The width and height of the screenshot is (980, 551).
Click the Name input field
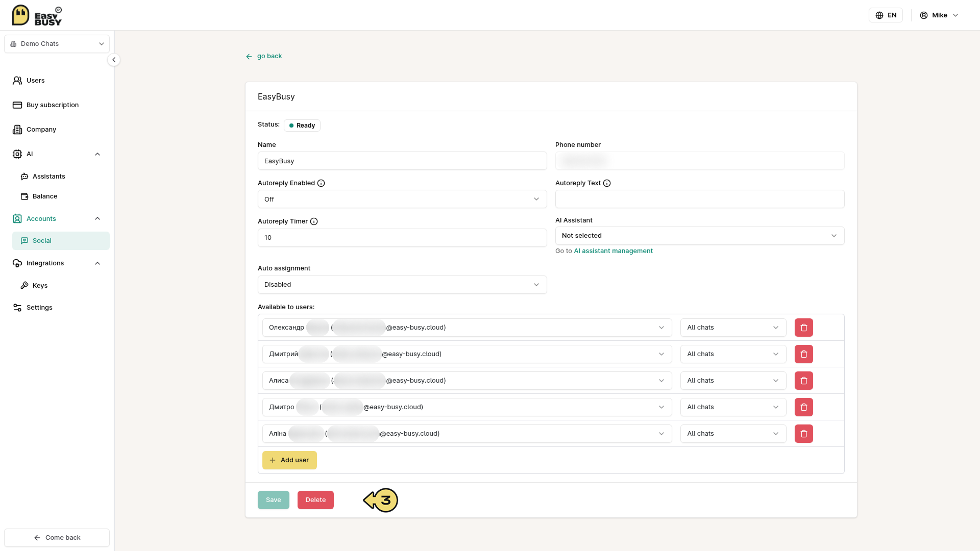pyautogui.click(x=402, y=161)
